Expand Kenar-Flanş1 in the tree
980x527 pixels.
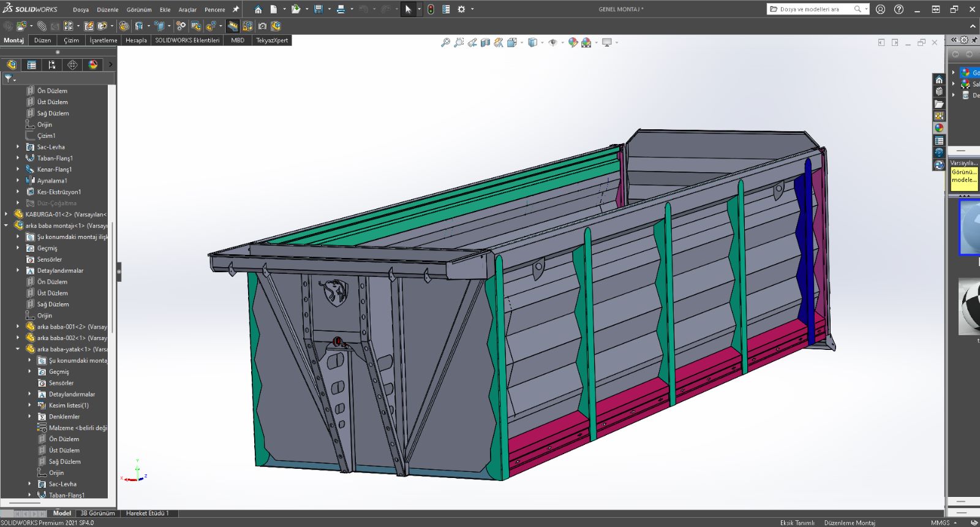(x=18, y=169)
